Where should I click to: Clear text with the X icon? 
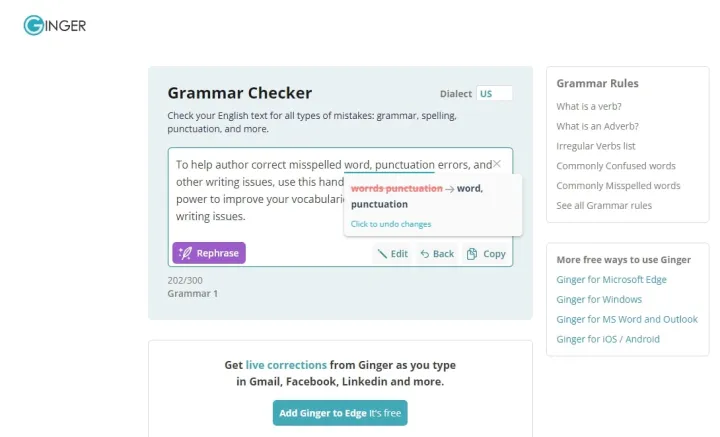pyautogui.click(x=496, y=164)
